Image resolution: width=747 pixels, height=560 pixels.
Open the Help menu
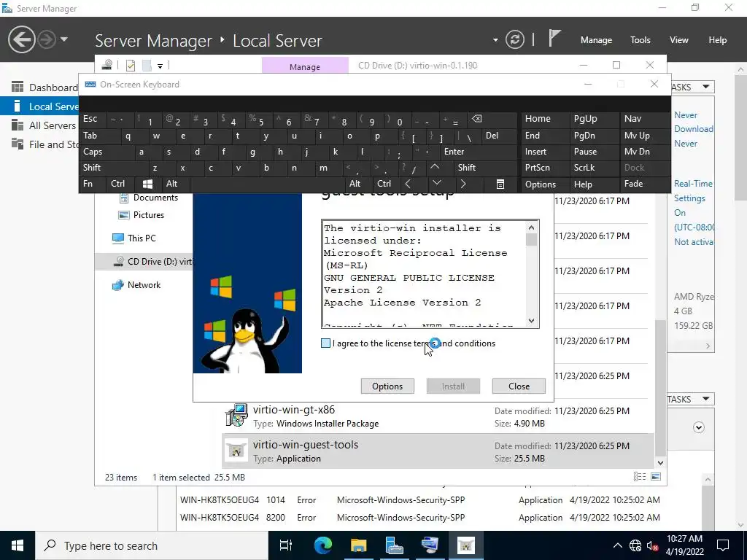coord(718,40)
